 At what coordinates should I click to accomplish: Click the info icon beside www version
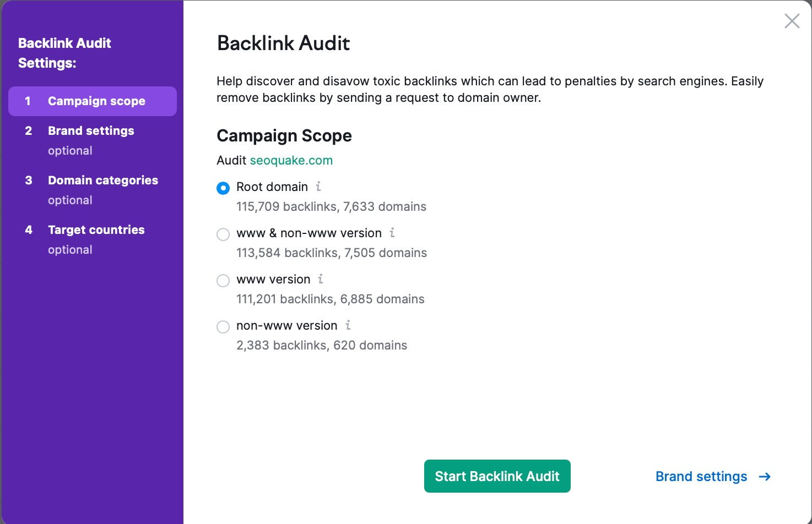point(321,280)
